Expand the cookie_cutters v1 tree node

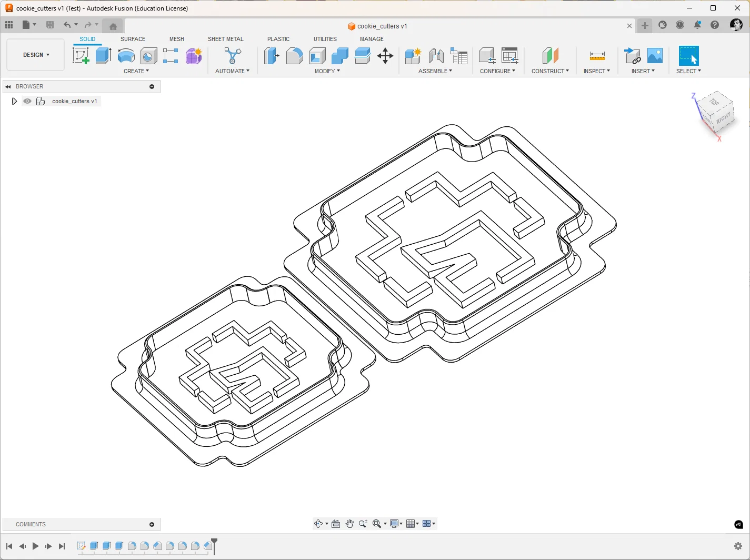tap(14, 101)
